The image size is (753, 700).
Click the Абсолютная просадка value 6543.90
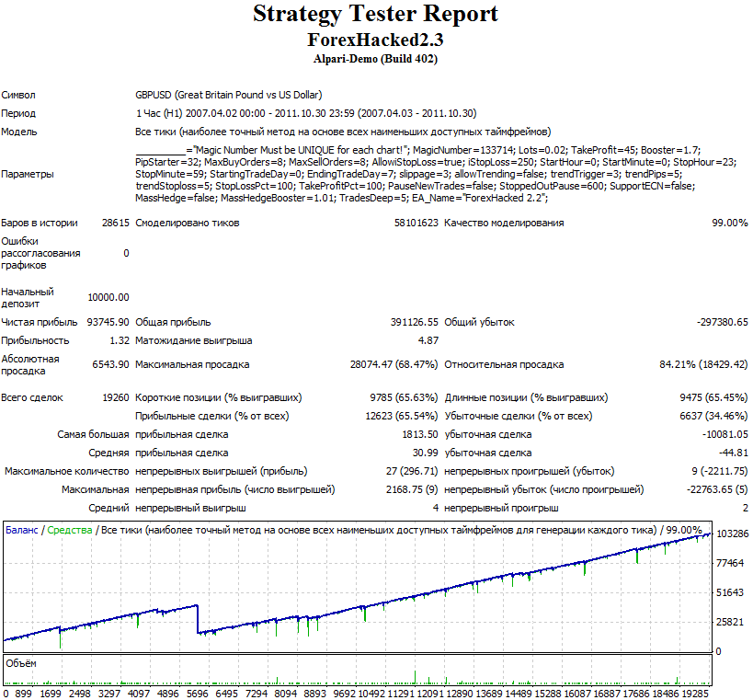coord(110,364)
